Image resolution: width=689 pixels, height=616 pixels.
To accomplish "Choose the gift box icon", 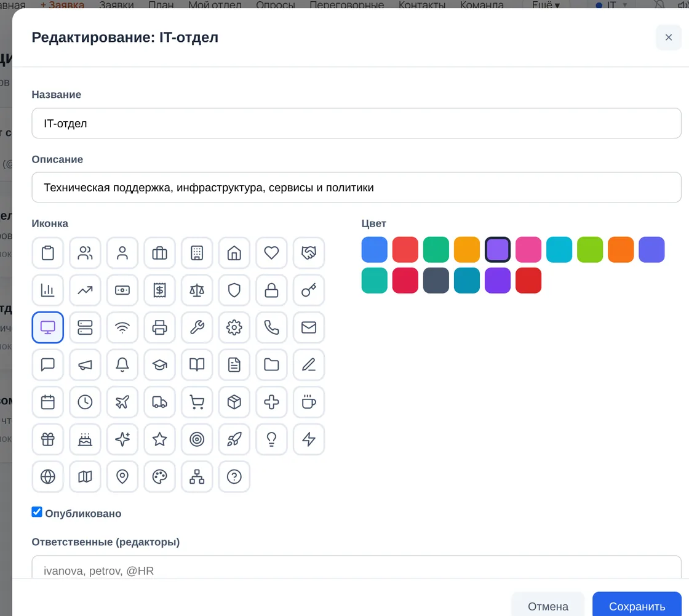I will point(48,439).
